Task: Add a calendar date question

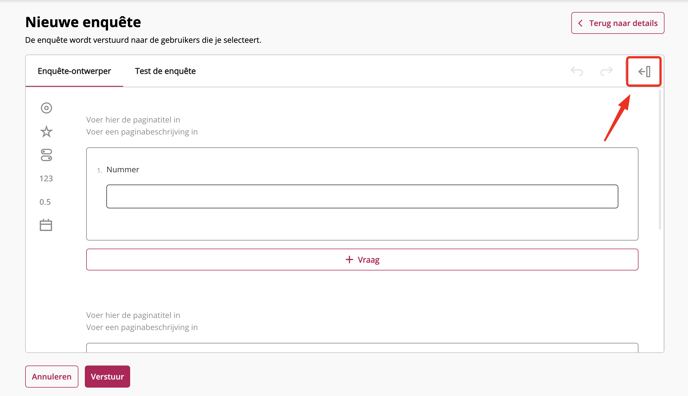Action: click(x=46, y=225)
